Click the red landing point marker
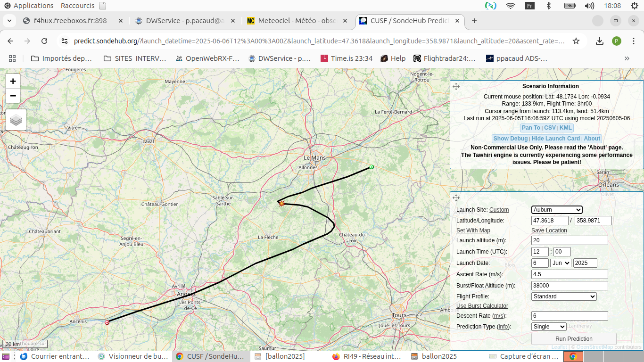 [x=107, y=322]
